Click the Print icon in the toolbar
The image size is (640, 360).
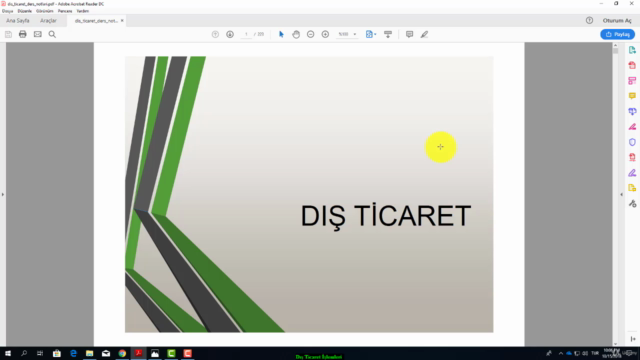tap(22, 34)
